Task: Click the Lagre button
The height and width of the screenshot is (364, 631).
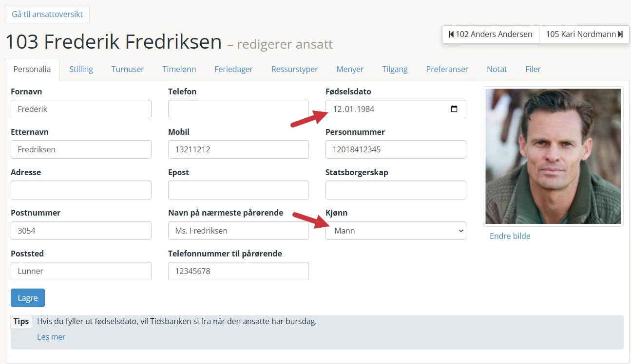Action: tap(28, 298)
